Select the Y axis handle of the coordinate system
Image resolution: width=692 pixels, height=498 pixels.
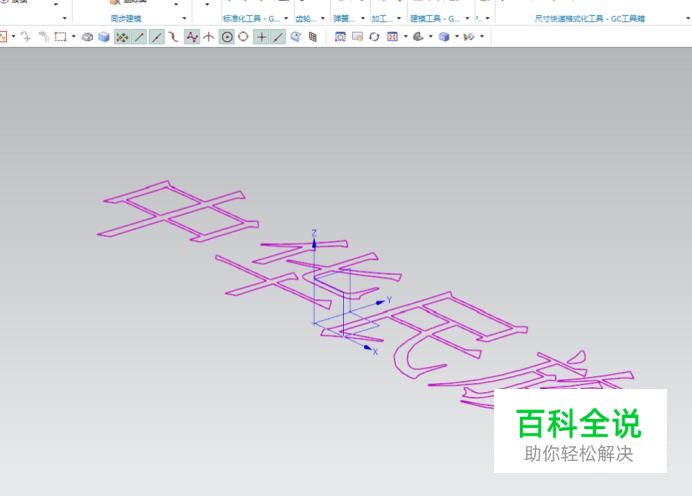(x=380, y=302)
